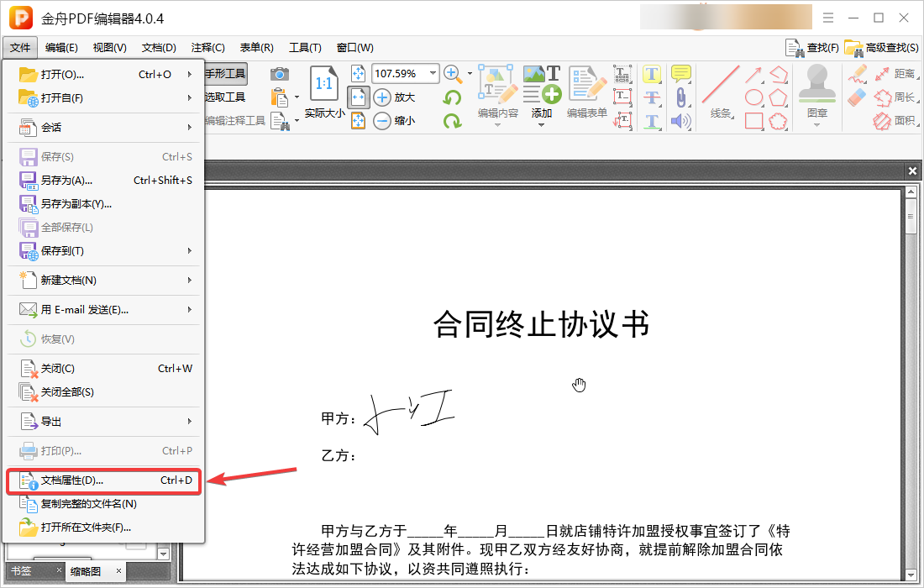The width and height of the screenshot is (924, 588).
Task: Choose Open Containing Folder (打开所在文件夹)
Action: coord(103,528)
